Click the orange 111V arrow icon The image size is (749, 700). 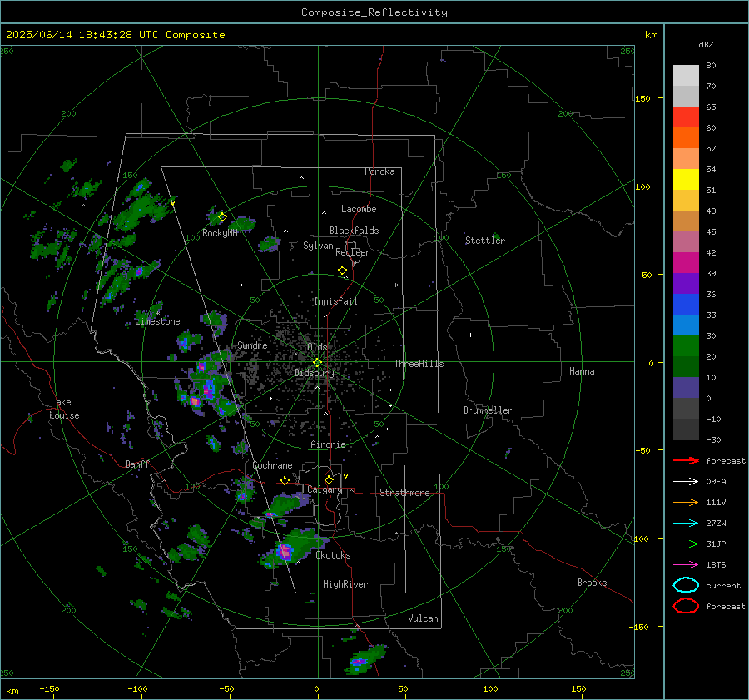[686, 502]
